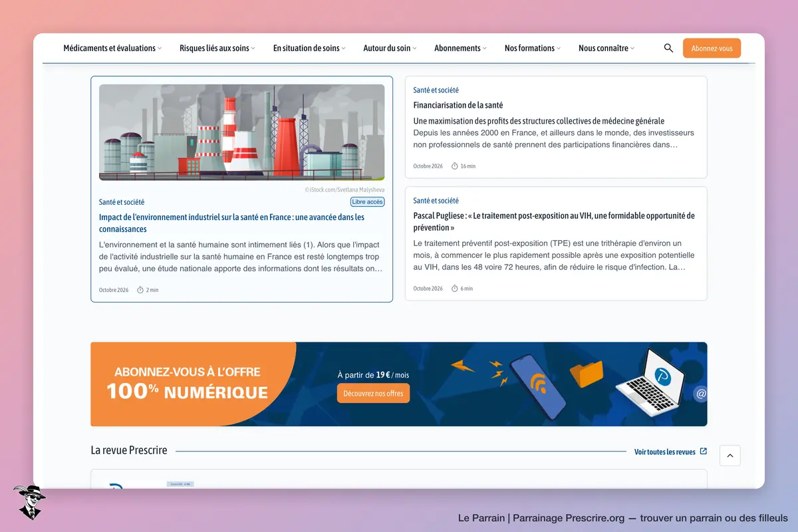
Task: Click the 'Octobre 2026' date beside 16 min
Action: pos(428,166)
